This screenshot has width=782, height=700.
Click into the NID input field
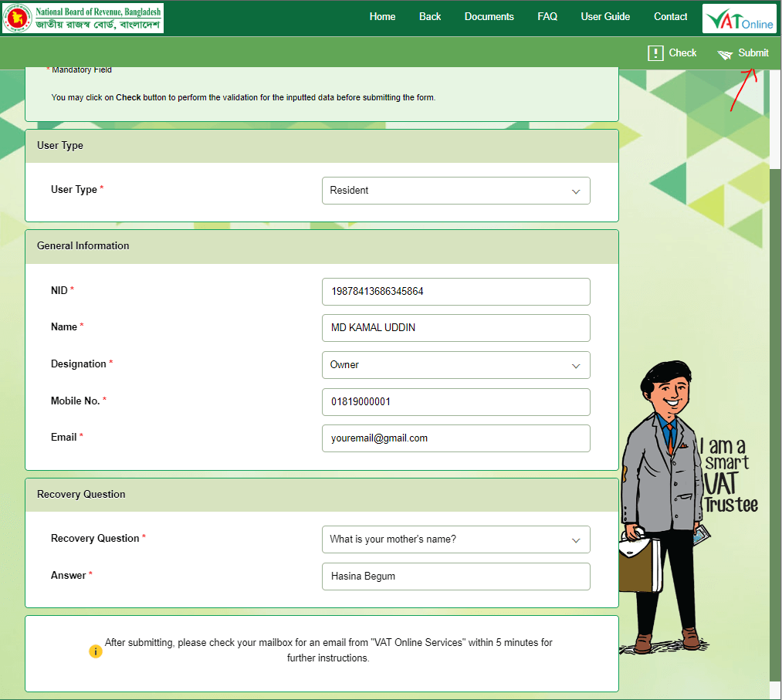(455, 292)
